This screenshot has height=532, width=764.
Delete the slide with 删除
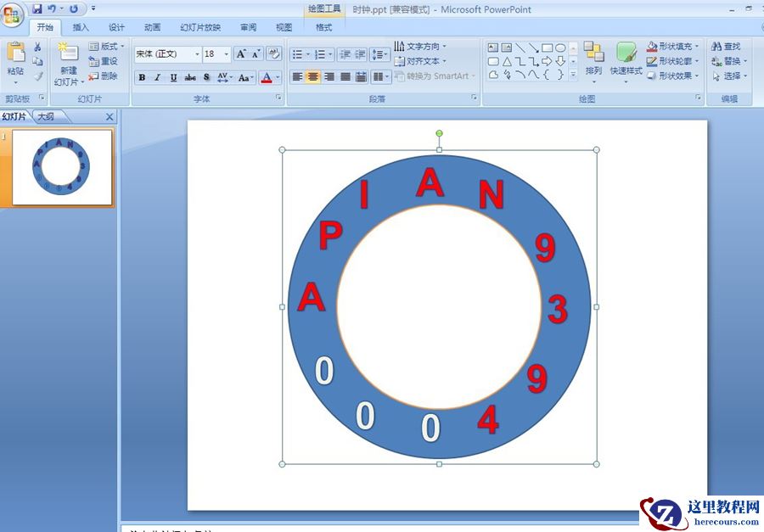[104, 76]
